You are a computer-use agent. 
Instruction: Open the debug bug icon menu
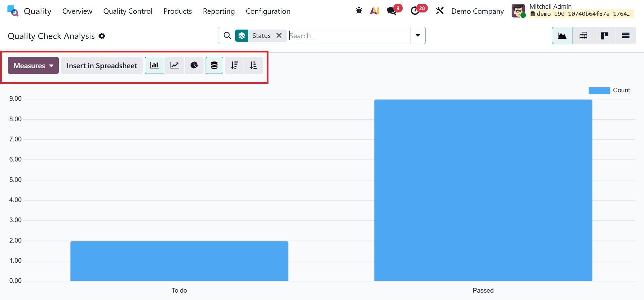point(359,11)
